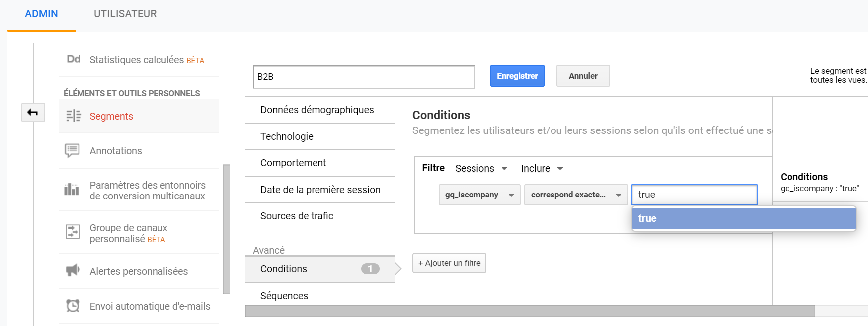Open the Technologie section
The width and height of the screenshot is (868, 326).
(x=320, y=136)
